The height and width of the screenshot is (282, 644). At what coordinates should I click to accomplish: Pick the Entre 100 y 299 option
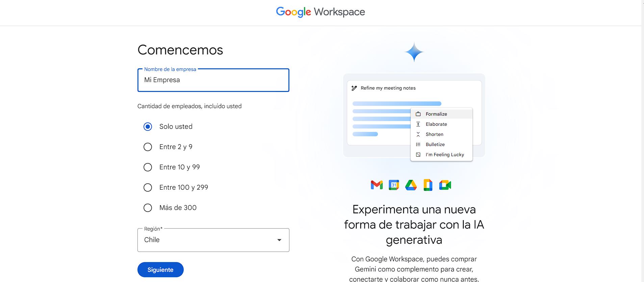pyautogui.click(x=148, y=187)
